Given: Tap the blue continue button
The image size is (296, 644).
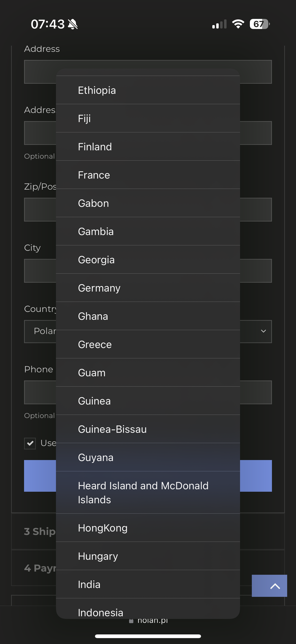Looking at the screenshot, I should 256,476.
